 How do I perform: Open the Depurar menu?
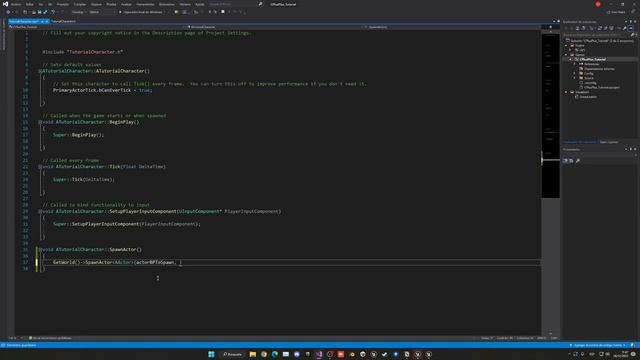point(96,4)
